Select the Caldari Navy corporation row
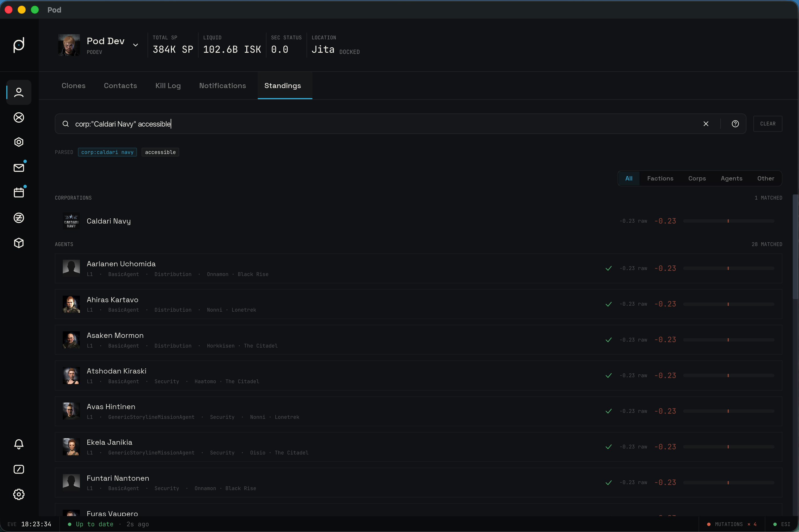The height and width of the screenshot is (532, 799). click(x=418, y=221)
